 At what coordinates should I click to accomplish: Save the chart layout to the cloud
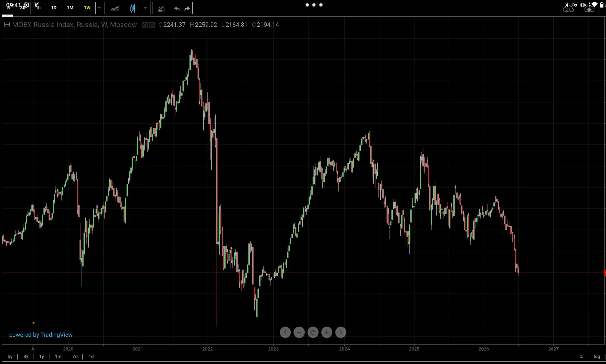pos(589,8)
